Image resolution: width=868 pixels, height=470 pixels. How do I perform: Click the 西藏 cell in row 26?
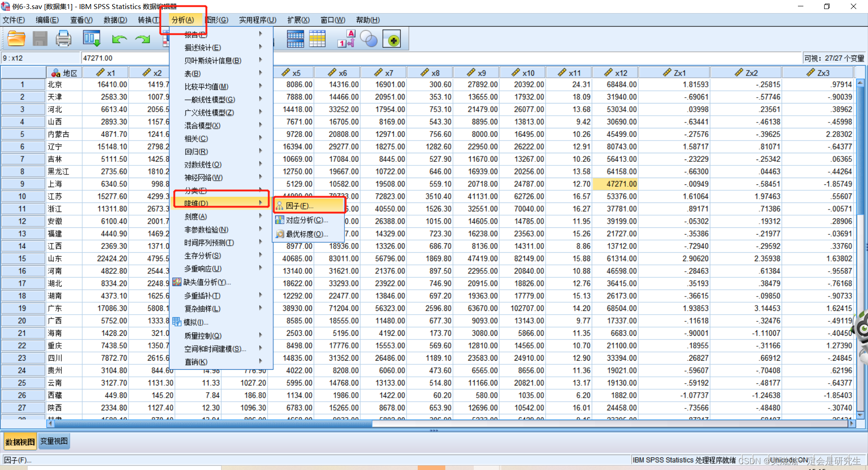tap(64, 395)
